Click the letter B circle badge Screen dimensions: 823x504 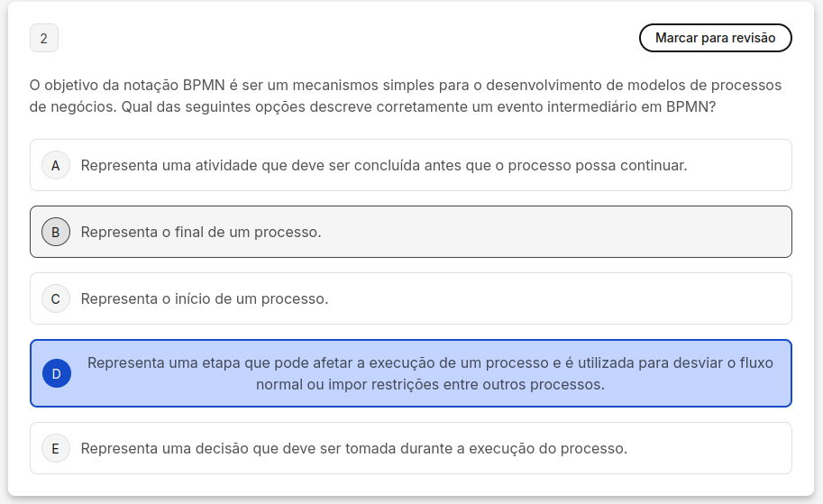[x=56, y=233]
